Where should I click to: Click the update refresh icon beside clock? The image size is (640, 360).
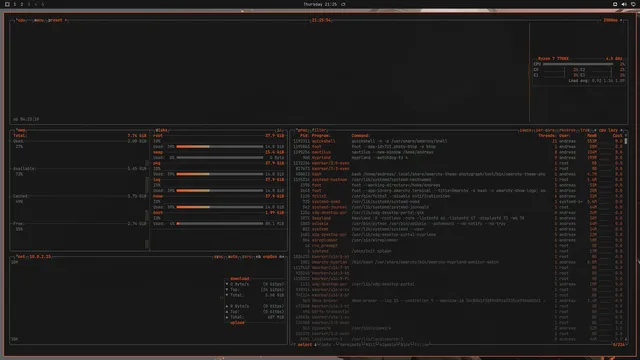click(343, 4)
